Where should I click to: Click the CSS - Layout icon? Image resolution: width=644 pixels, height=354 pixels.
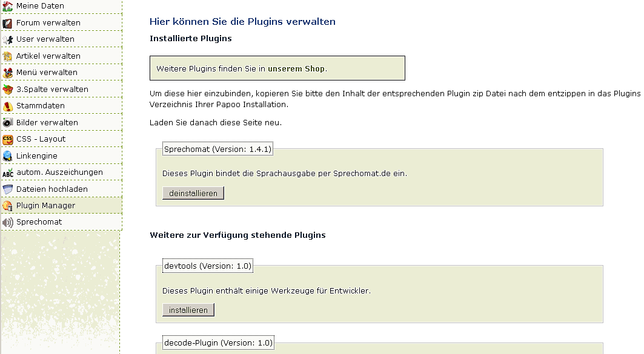click(x=7, y=139)
